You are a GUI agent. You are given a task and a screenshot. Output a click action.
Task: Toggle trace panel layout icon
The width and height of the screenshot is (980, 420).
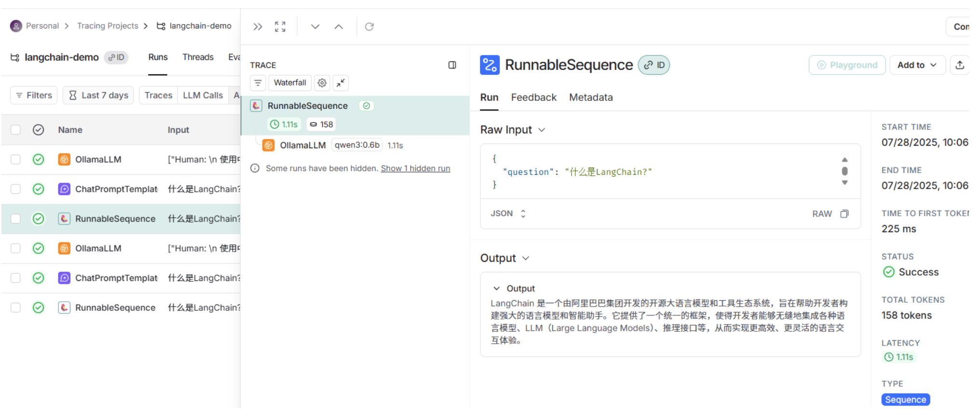[x=452, y=65]
